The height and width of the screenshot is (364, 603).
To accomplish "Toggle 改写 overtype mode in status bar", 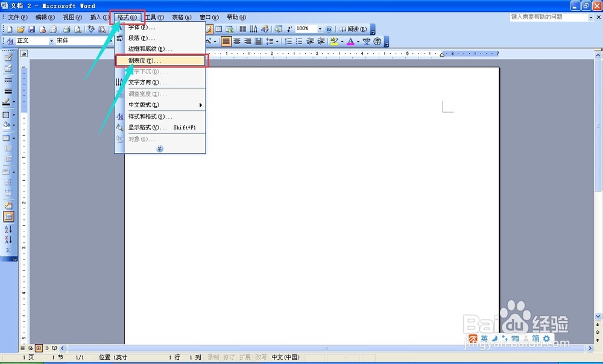I will [x=260, y=357].
